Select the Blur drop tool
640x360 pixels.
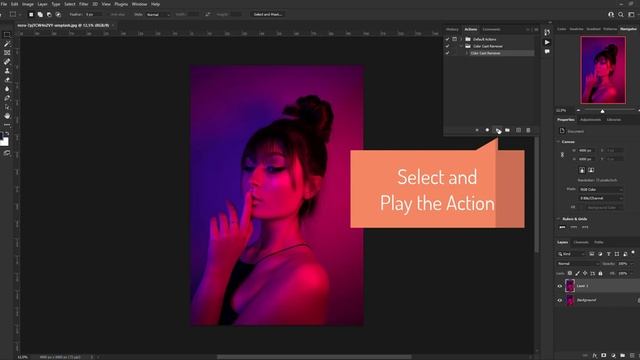[x=7, y=89]
